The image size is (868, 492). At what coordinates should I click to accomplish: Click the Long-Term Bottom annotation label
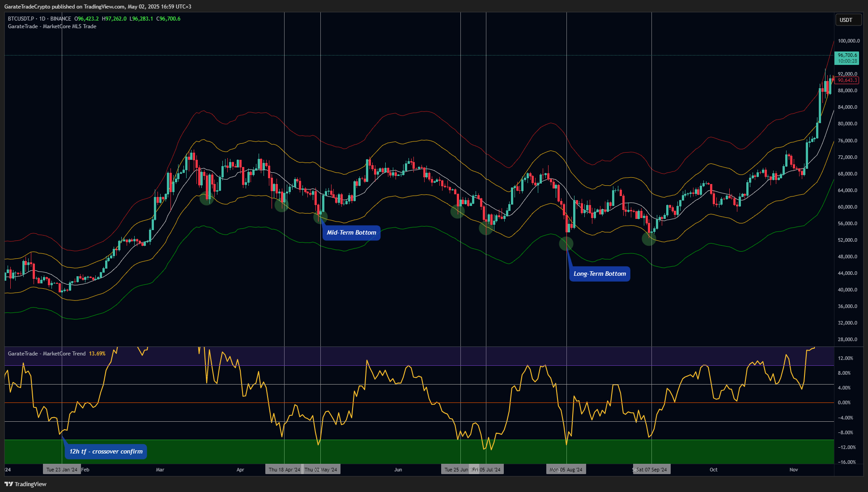point(600,274)
